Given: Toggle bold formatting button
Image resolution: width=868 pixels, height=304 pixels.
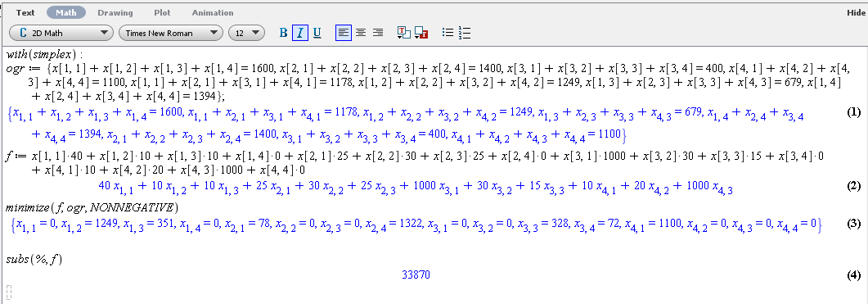Looking at the screenshot, I should coord(283,33).
